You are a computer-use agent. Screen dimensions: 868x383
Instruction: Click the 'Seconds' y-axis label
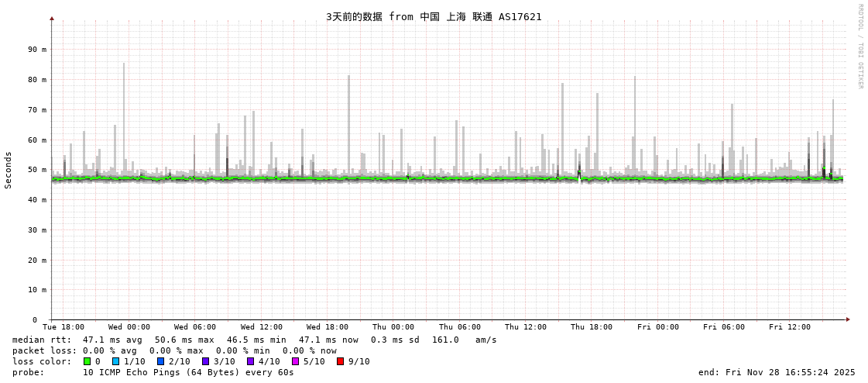pos(9,170)
